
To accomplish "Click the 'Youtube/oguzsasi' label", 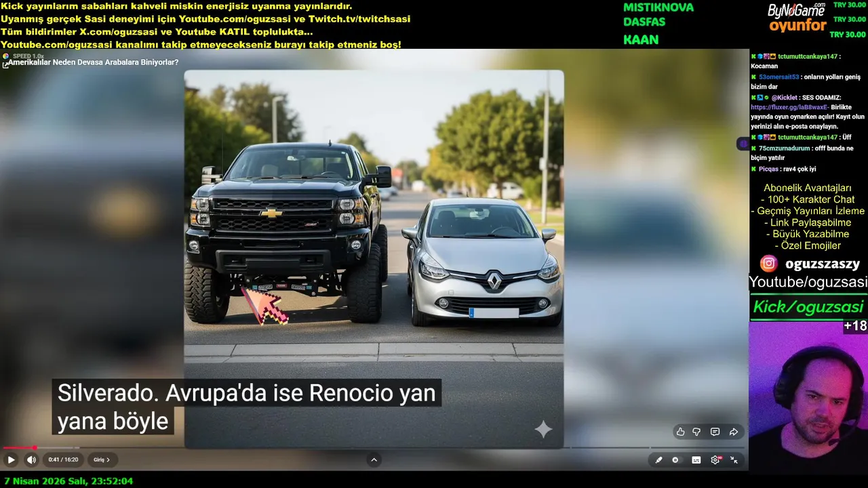I will tap(808, 282).
